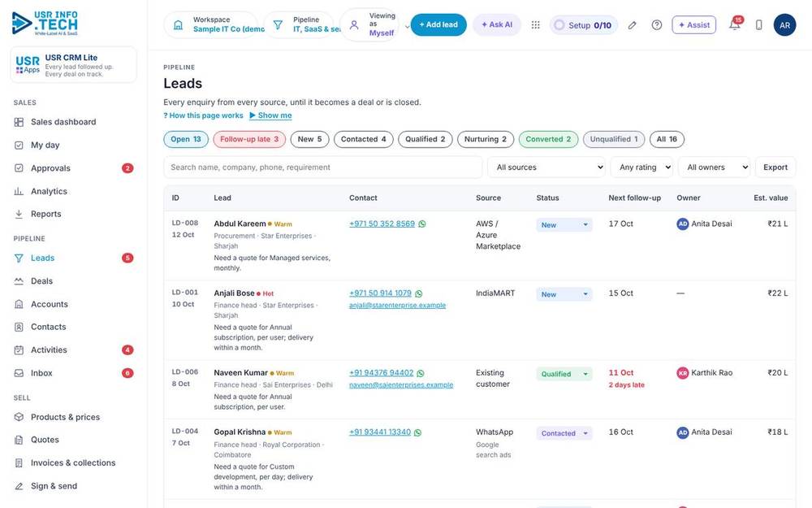The image size is (812, 508).
Task: Open the All owners dropdown
Action: (x=714, y=167)
